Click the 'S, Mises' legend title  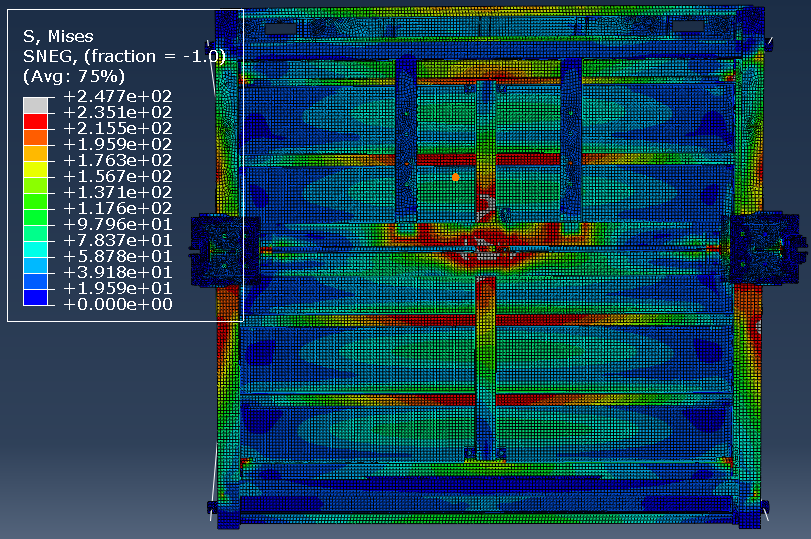click(x=58, y=37)
